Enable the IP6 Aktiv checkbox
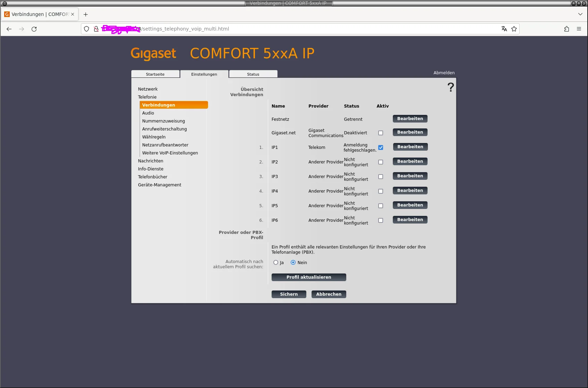 coord(381,220)
